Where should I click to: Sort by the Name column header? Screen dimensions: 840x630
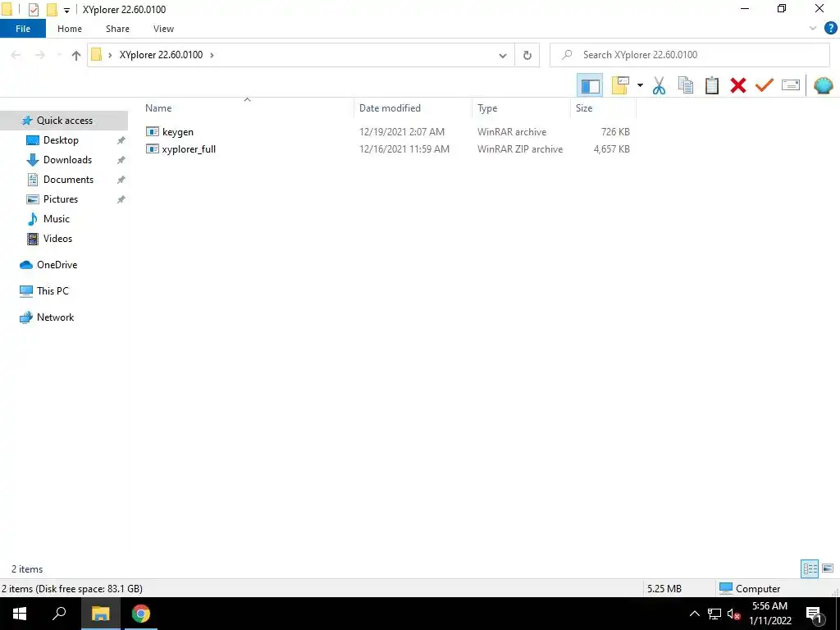click(158, 107)
